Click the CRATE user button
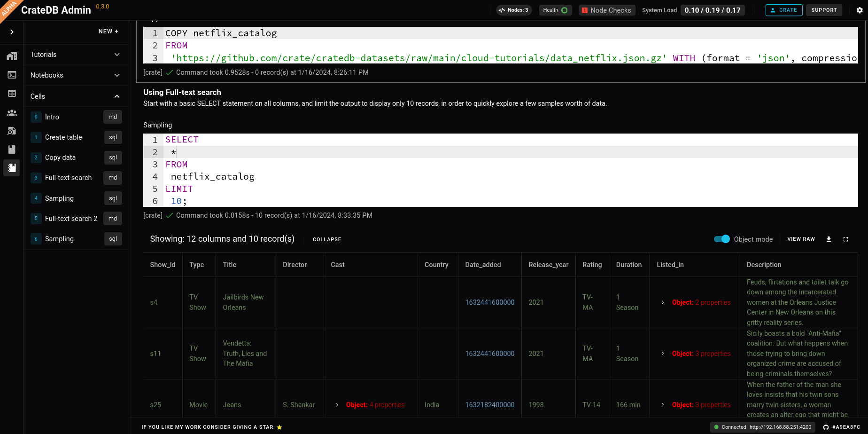The height and width of the screenshot is (434, 868). (x=784, y=10)
